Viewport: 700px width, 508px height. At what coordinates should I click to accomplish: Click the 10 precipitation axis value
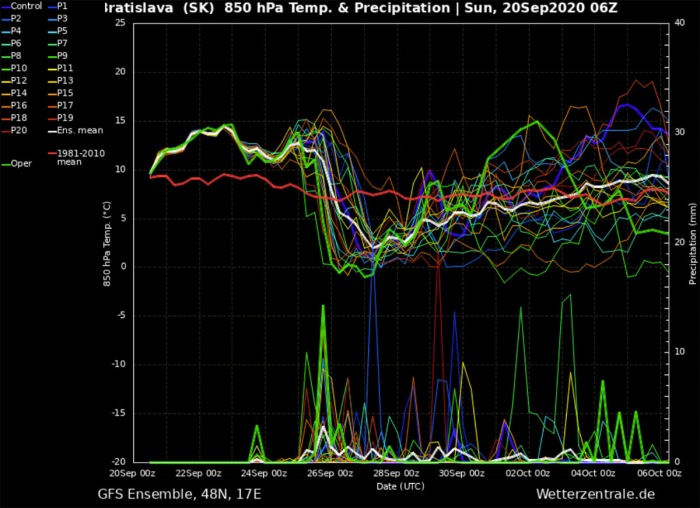pos(679,352)
